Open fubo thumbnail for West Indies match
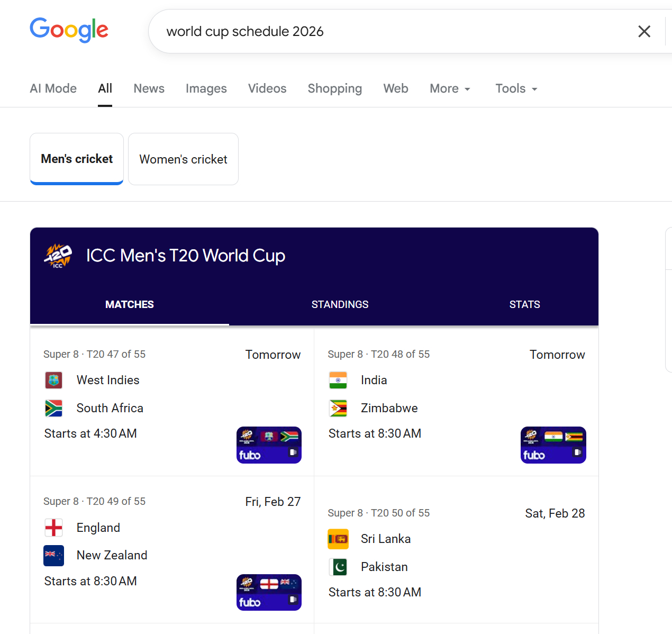Viewport: 672px width, 634px height. pyautogui.click(x=269, y=445)
